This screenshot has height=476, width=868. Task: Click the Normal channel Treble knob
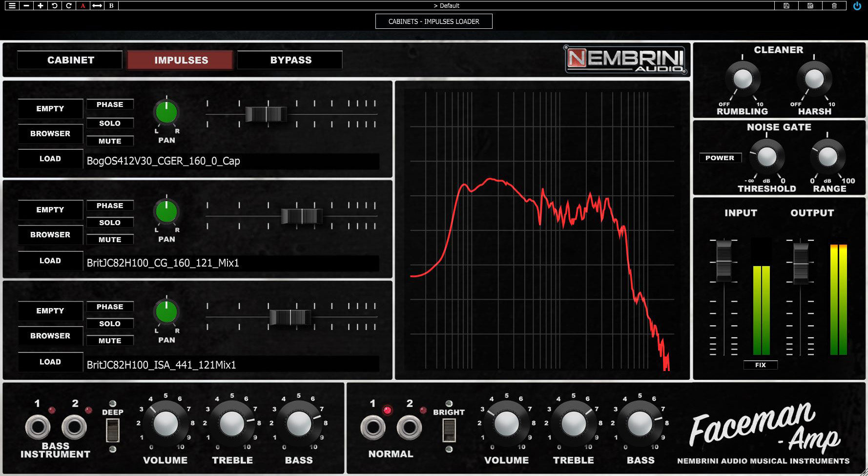click(574, 424)
